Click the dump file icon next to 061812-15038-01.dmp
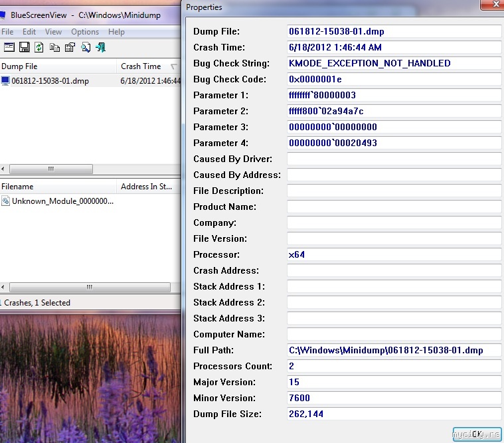The height and width of the screenshot is (443, 504). [x=5, y=80]
